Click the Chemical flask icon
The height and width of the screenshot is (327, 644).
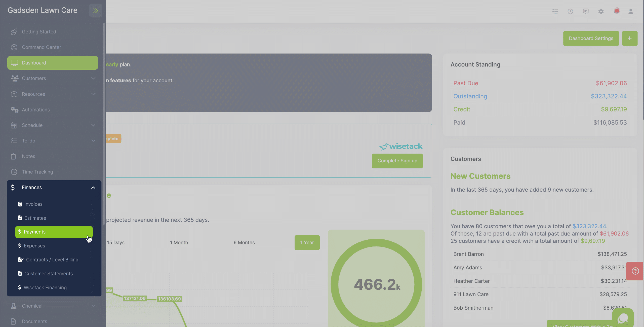[14, 306]
